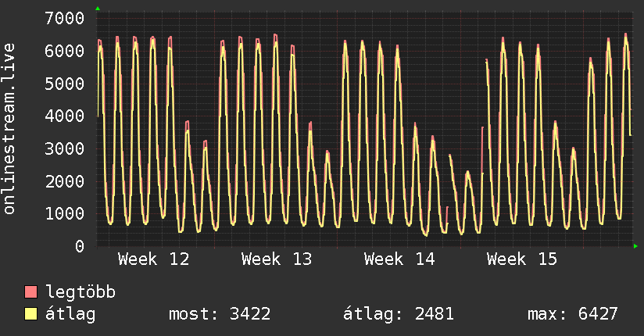Click the 'max: 6427' statistic

click(573, 314)
